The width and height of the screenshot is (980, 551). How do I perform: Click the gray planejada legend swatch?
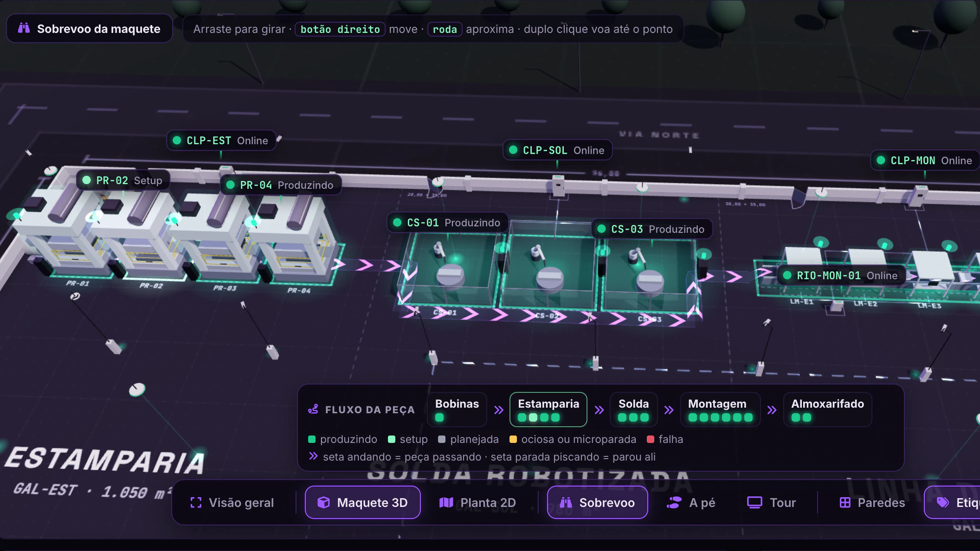[442, 439]
